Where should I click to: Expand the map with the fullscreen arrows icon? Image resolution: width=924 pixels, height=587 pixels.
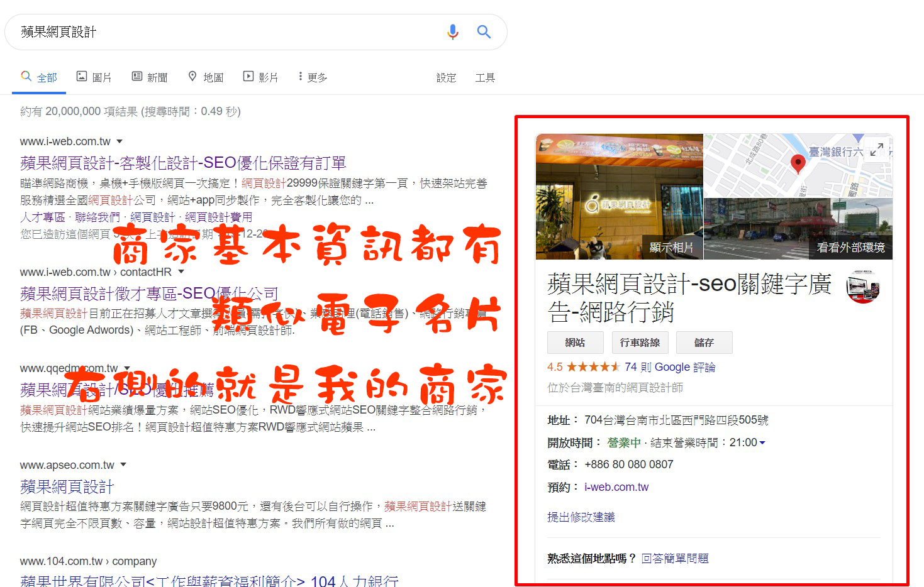coord(877,150)
